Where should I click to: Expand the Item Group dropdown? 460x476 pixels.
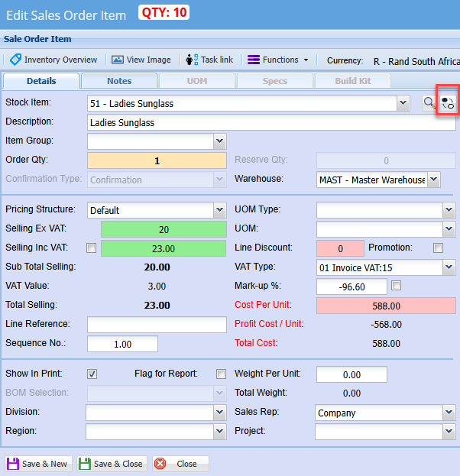pos(220,141)
